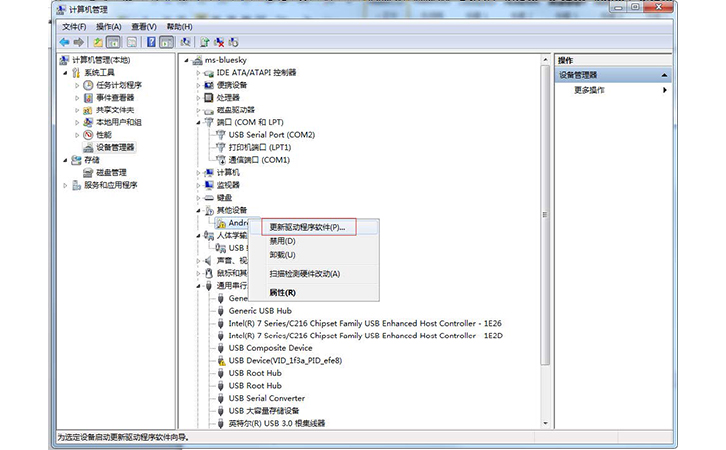This screenshot has width=726, height=450.
Task: Select 英特尔(R) USB 3.0 根集线器
Action: pyautogui.click(x=277, y=423)
